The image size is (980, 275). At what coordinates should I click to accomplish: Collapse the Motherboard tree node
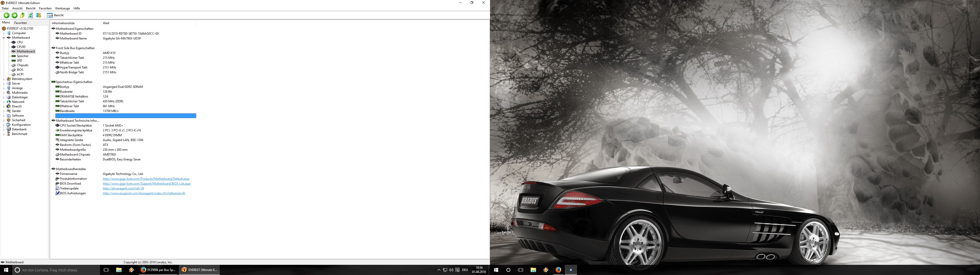point(4,38)
